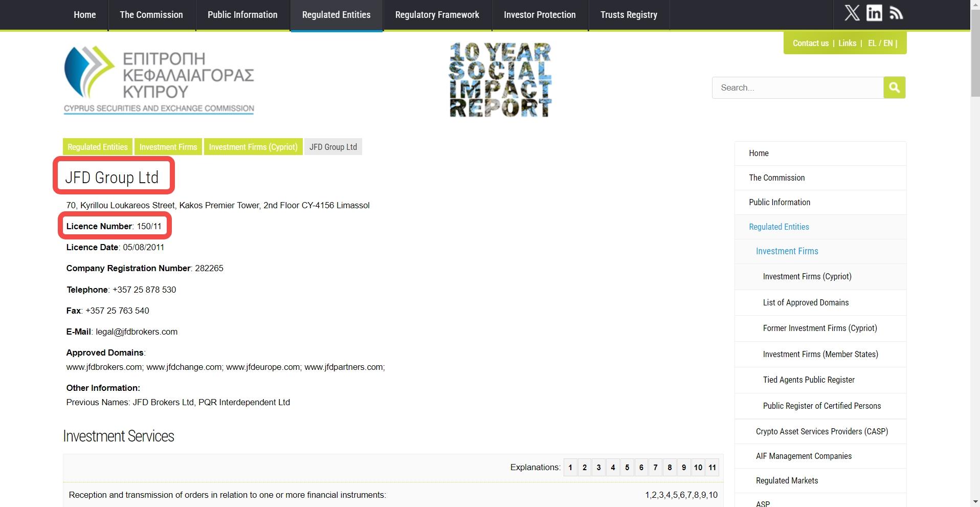Open Regulatory Framework top menu
Viewport: 980px width, 507px height.
click(437, 15)
